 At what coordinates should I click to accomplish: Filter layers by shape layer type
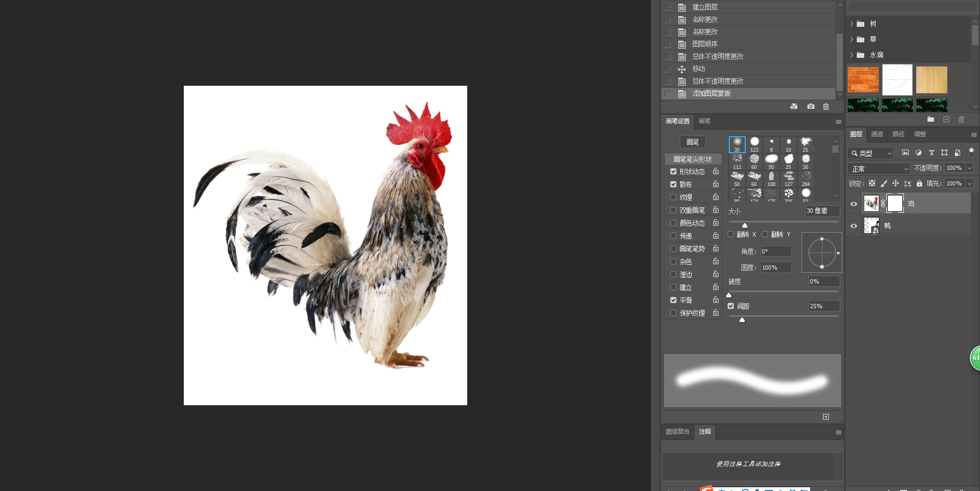[x=944, y=153]
